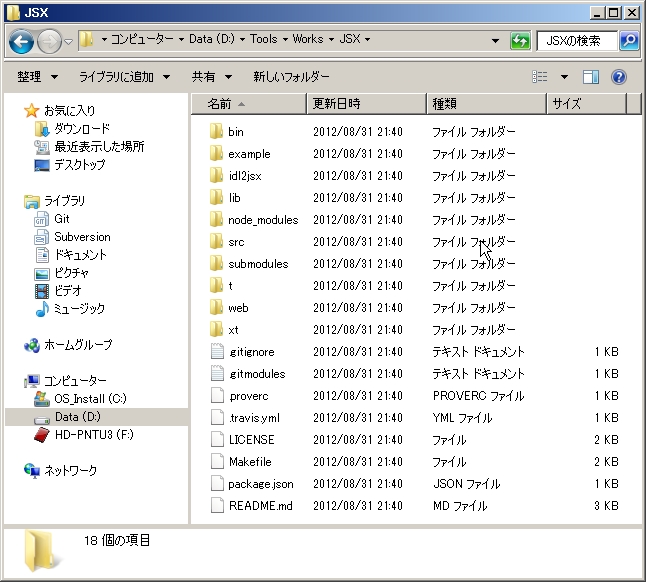Select コンピューター in navigation pane
Viewport: 646px width, 582px height.
75,381
